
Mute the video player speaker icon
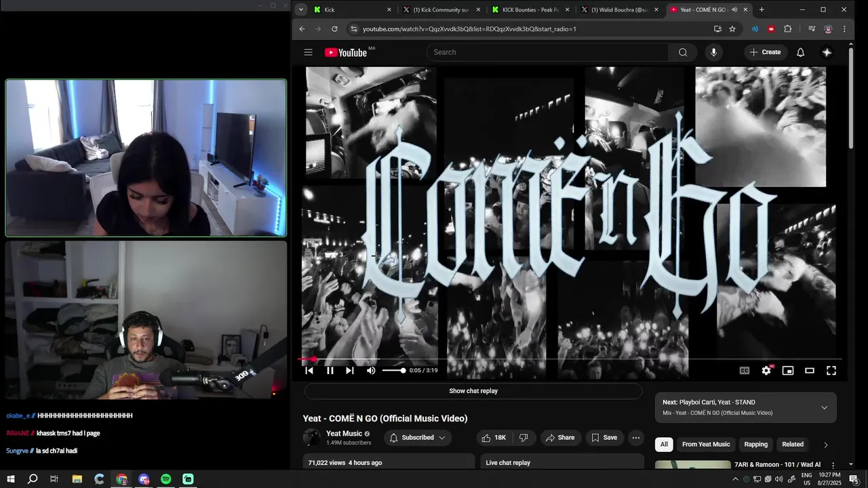coord(371,370)
